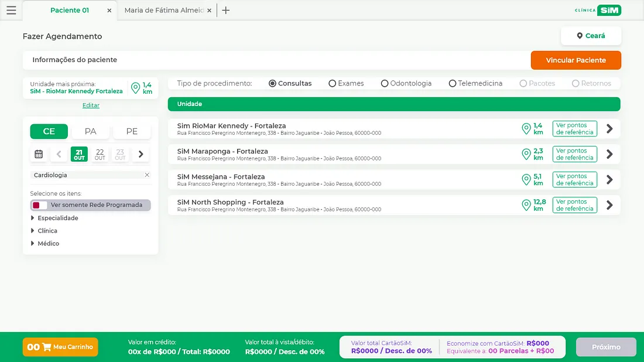Toggle Ver somente Rede Programada switch

40,205
